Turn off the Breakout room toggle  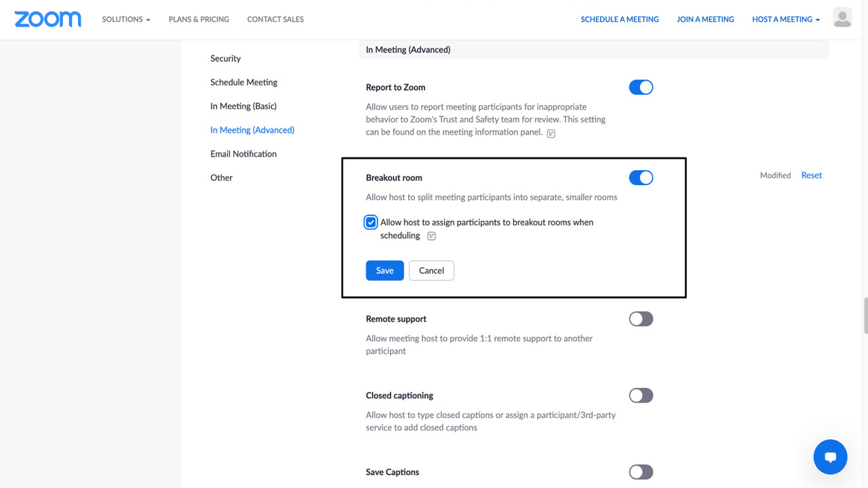point(641,178)
